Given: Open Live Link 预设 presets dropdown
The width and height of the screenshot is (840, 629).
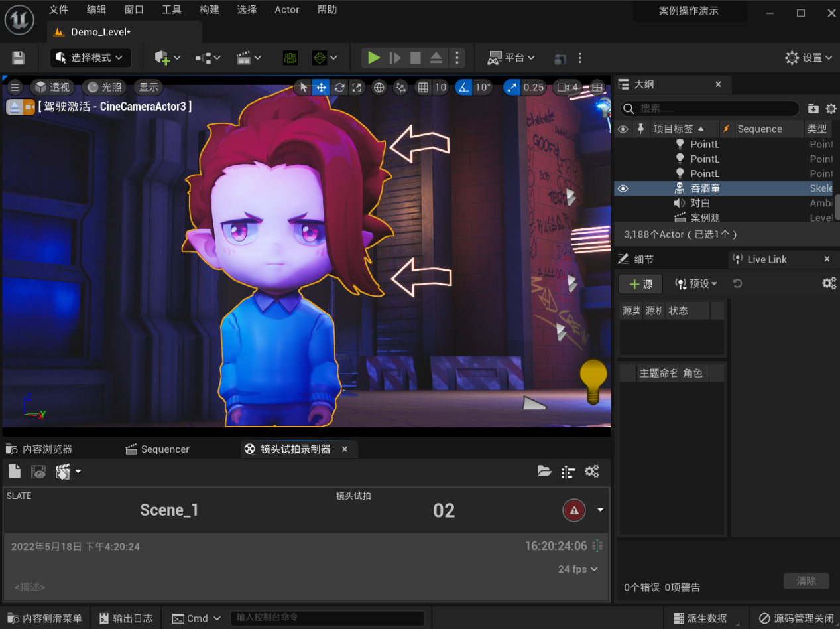Looking at the screenshot, I should 696,284.
